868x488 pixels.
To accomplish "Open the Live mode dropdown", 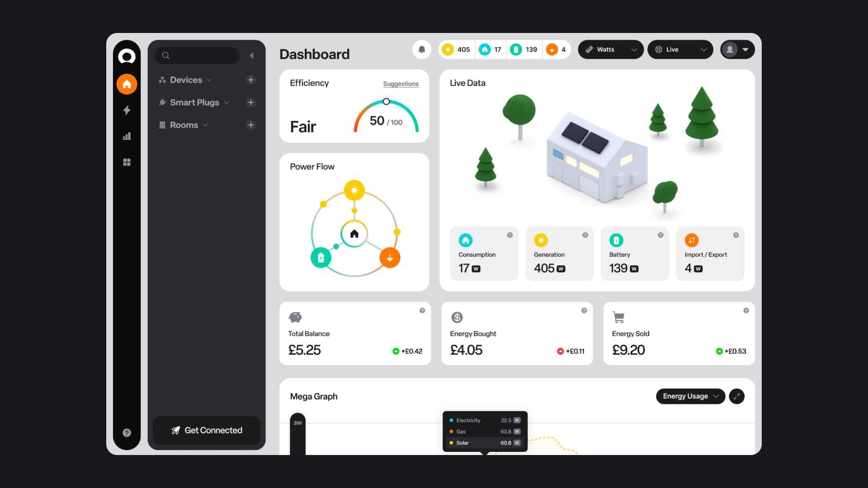I will click(x=680, y=50).
